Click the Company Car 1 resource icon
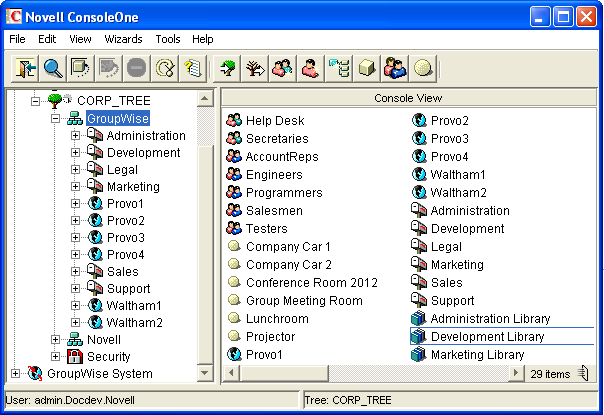Screen dimensions: 604x415 (x=234, y=246)
